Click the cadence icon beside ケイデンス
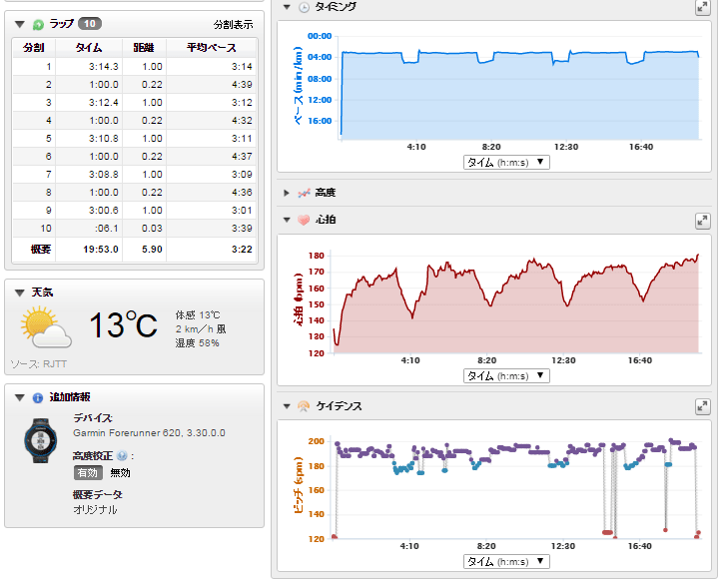The width and height of the screenshot is (728, 585). [304, 406]
